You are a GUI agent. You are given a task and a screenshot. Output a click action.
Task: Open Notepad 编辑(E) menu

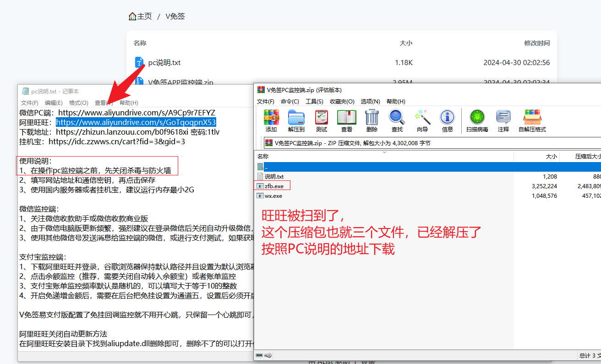coord(54,103)
